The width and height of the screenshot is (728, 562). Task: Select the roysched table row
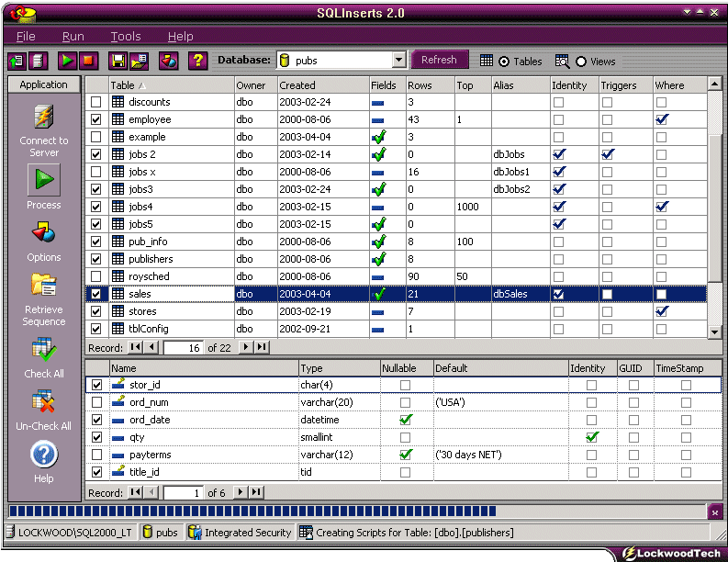pos(396,276)
